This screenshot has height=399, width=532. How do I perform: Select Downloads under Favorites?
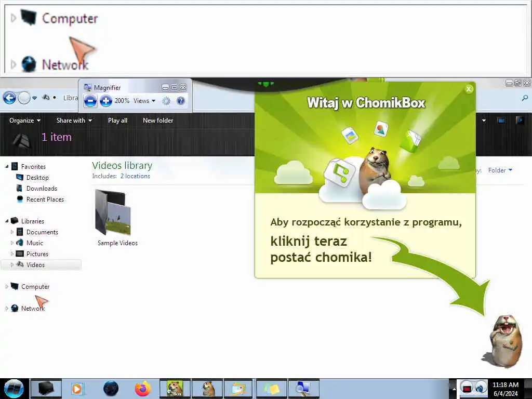(42, 188)
